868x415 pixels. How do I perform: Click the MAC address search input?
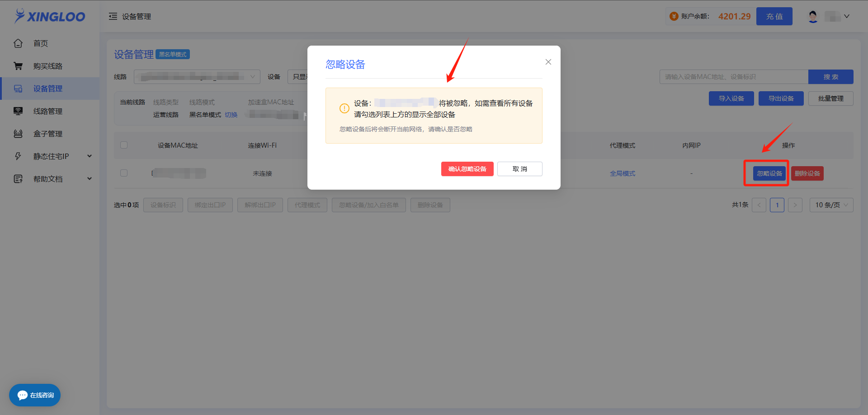pos(734,77)
